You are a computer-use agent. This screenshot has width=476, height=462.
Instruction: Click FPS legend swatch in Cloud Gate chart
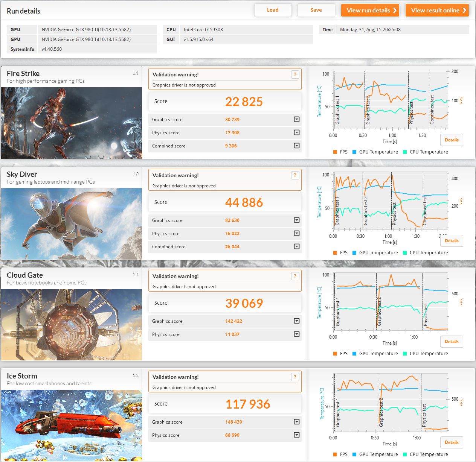tap(335, 354)
